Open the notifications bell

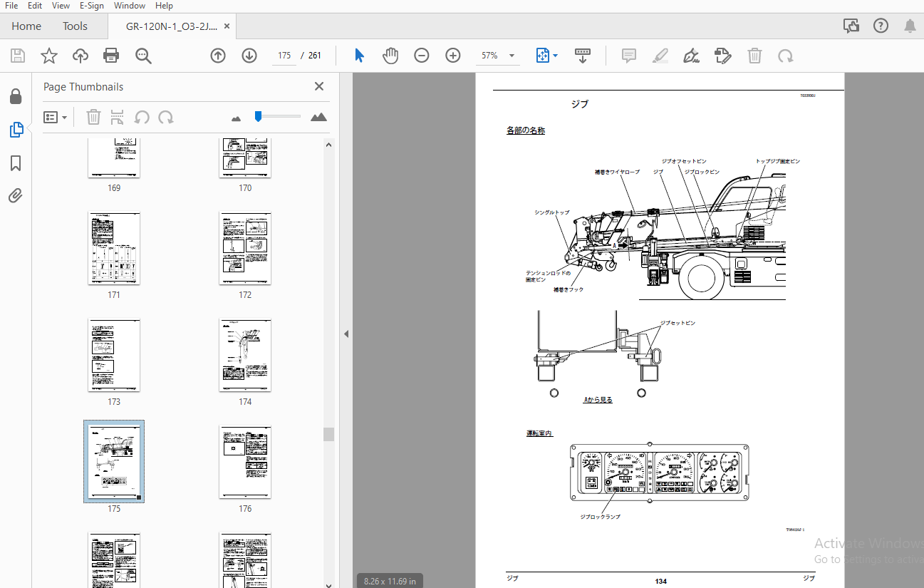pyautogui.click(x=910, y=26)
